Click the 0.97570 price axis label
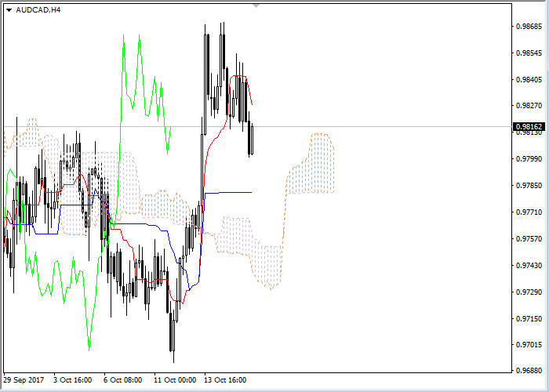This screenshot has width=549, height=392. (x=529, y=238)
